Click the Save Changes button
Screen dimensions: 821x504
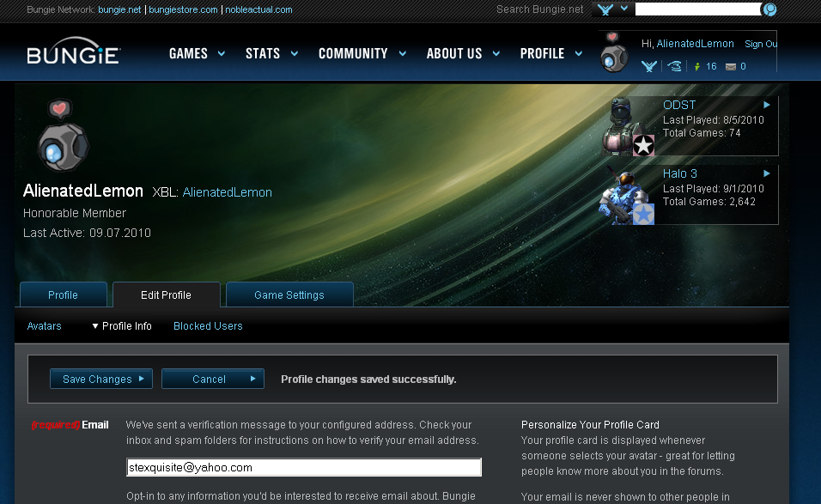101,379
